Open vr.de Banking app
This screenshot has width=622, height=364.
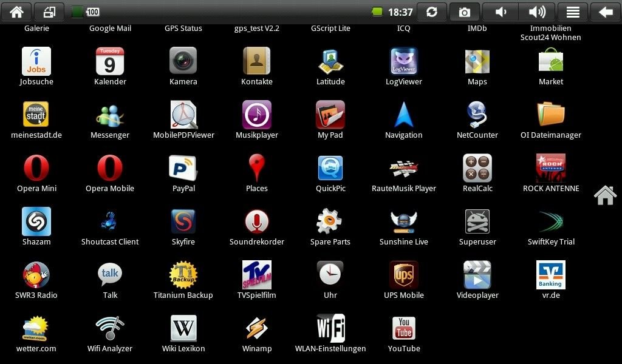click(x=551, y=280)
